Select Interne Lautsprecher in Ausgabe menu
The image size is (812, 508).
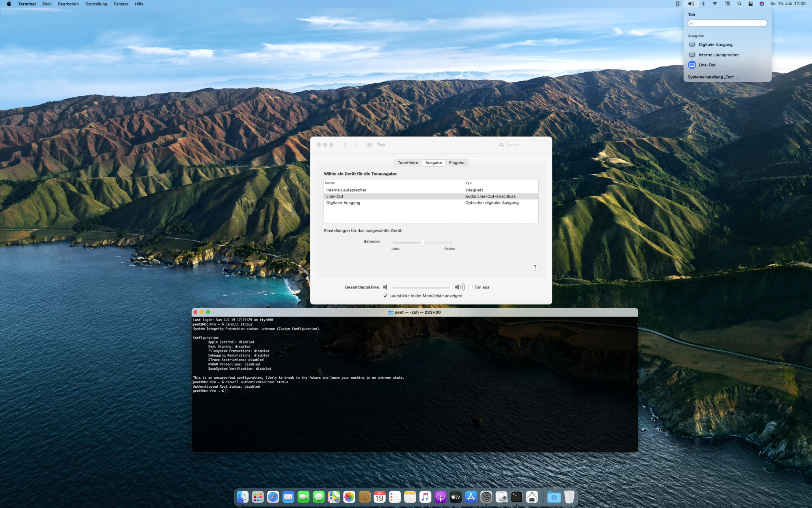pyautogui.click(x=718, y=55)
